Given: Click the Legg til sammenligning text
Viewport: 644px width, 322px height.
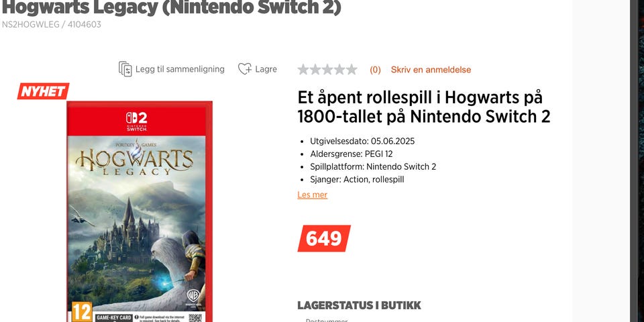Looking at the screenshot, I should click(x=180, y=69).
